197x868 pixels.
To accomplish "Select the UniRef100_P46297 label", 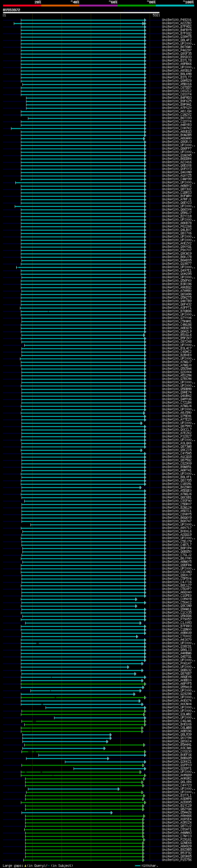I will 177,50.
